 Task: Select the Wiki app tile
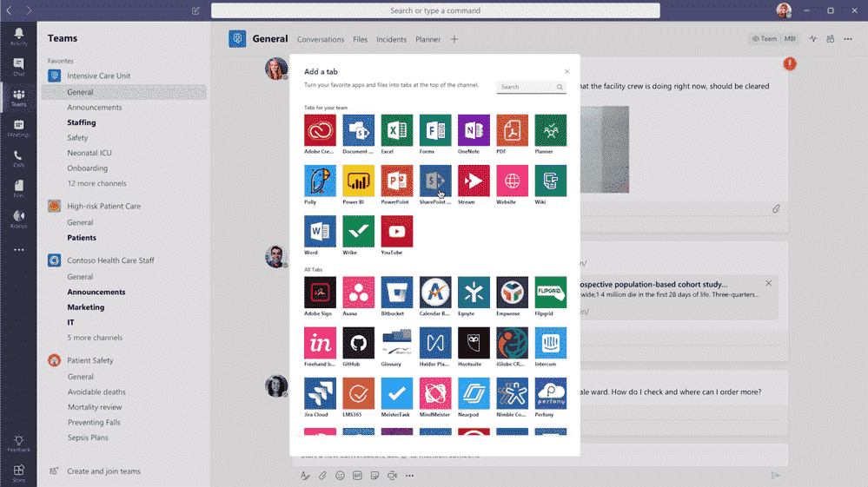(x=551, y=181)
